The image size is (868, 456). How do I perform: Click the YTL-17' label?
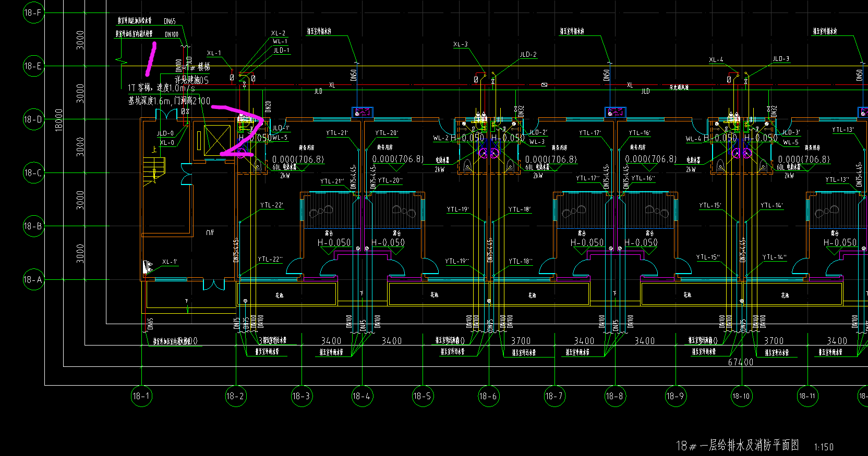pos(590,133)
